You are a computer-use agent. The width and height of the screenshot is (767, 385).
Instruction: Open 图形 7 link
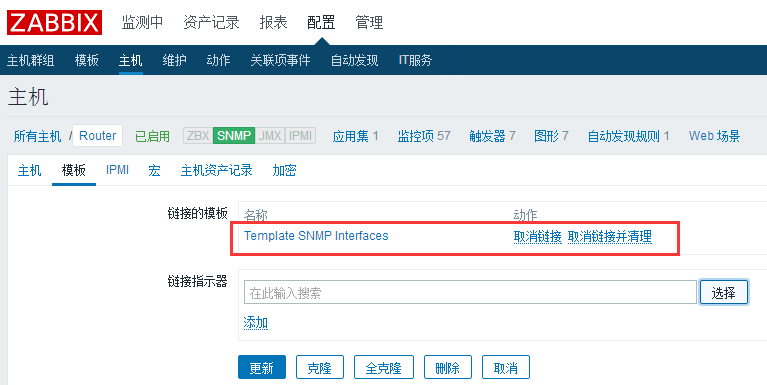coord(551,136)
